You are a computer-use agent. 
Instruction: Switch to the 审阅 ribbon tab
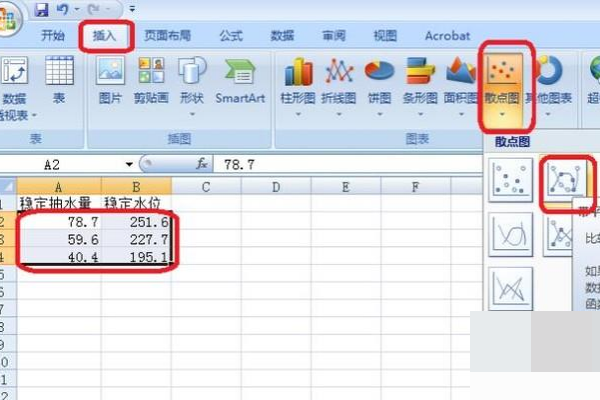click(334, 36)
